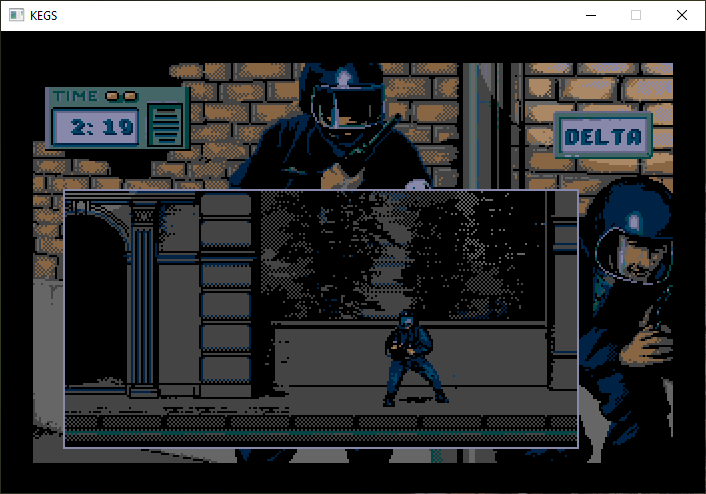Click the dark archway doorway on left
The image size is (706, 494).
click(x=96, y=302)
